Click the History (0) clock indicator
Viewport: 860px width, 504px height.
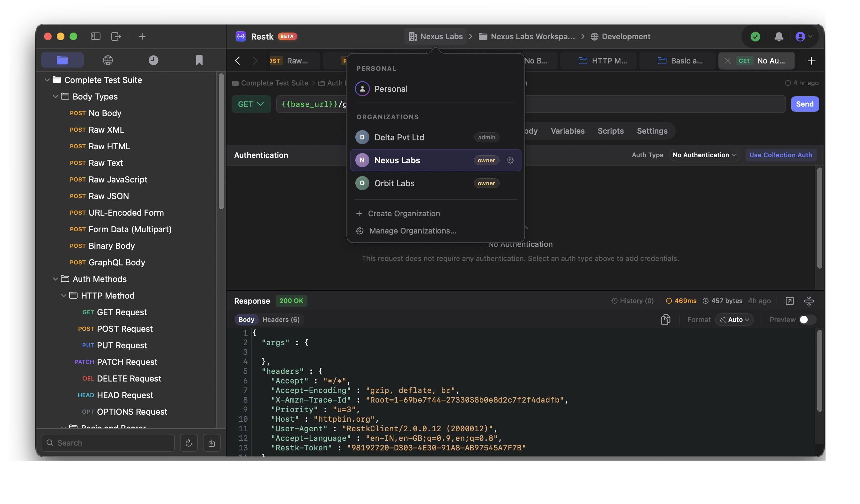[632, 300]
